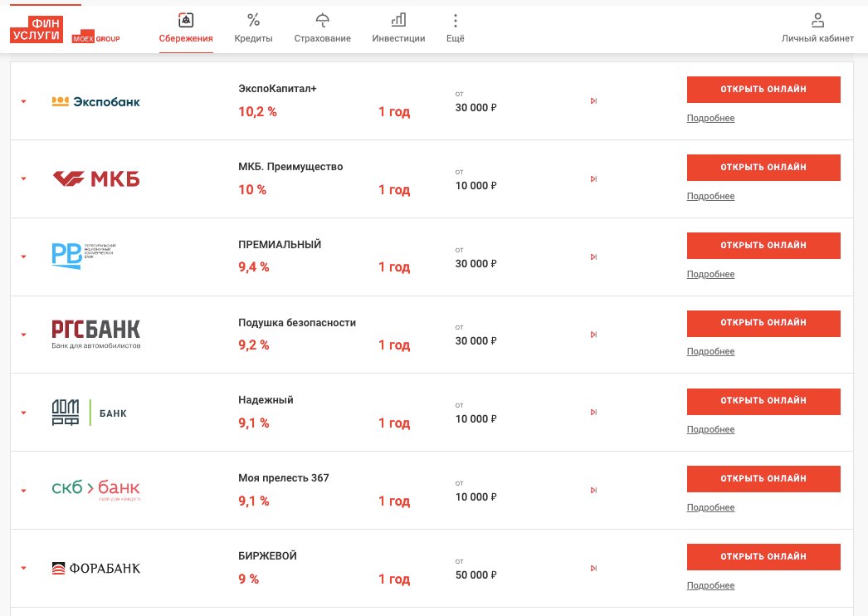Select the Сбережения tab
The height and width of the screenshot is (616, 868).
pyautogui.click(x=186, y=28)
